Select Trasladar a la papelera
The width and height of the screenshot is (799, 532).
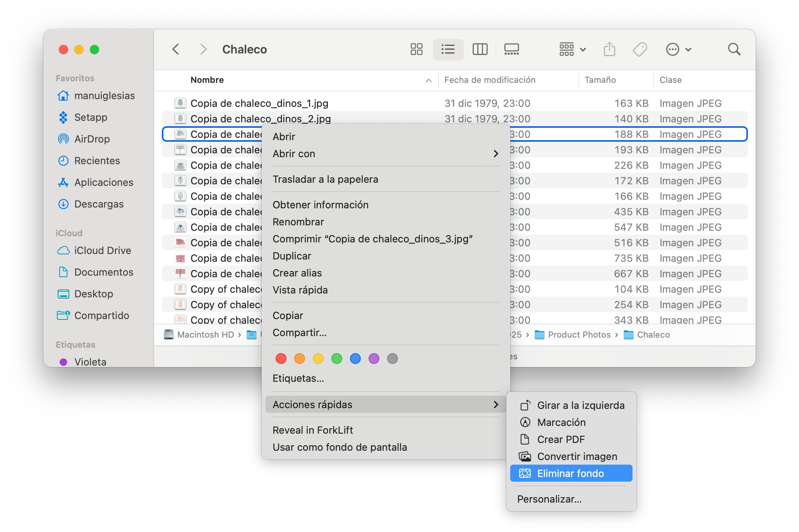[325, 179]
